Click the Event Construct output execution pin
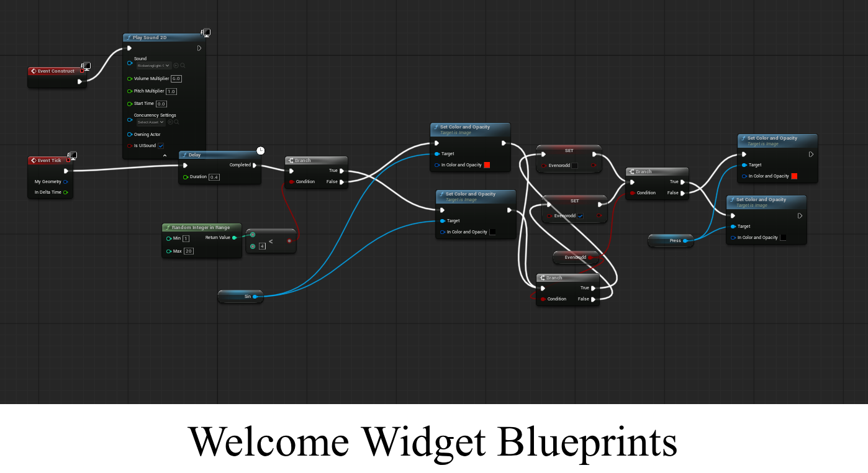868x473 pixels. 79,81
